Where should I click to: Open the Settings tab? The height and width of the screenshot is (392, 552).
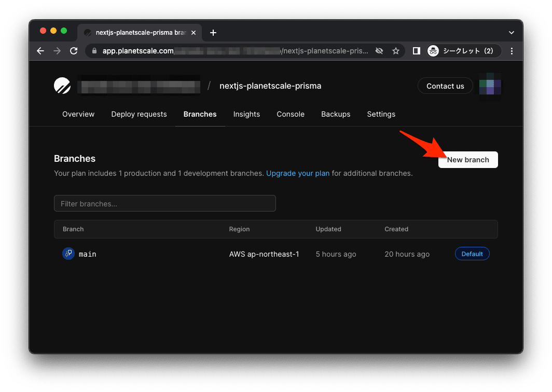381,115
